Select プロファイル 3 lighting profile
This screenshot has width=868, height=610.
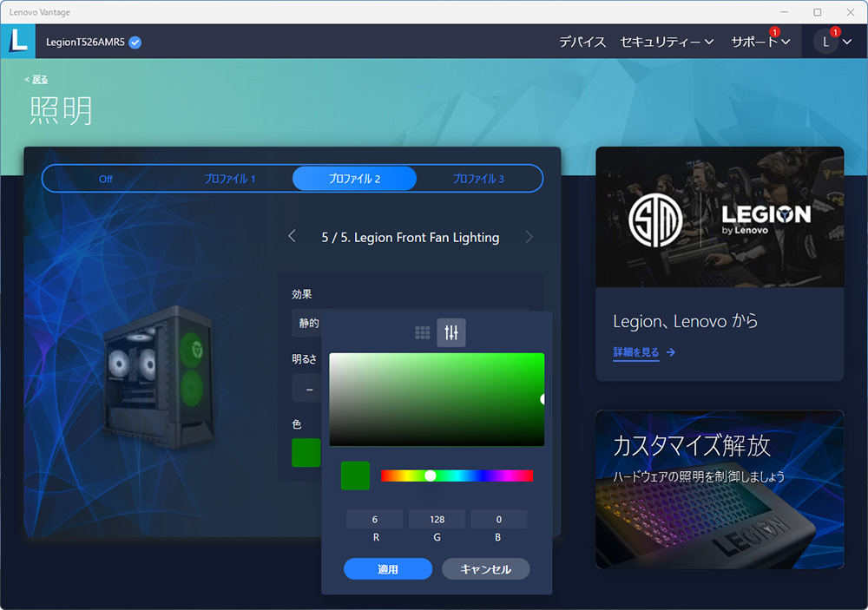pos(478,179)
